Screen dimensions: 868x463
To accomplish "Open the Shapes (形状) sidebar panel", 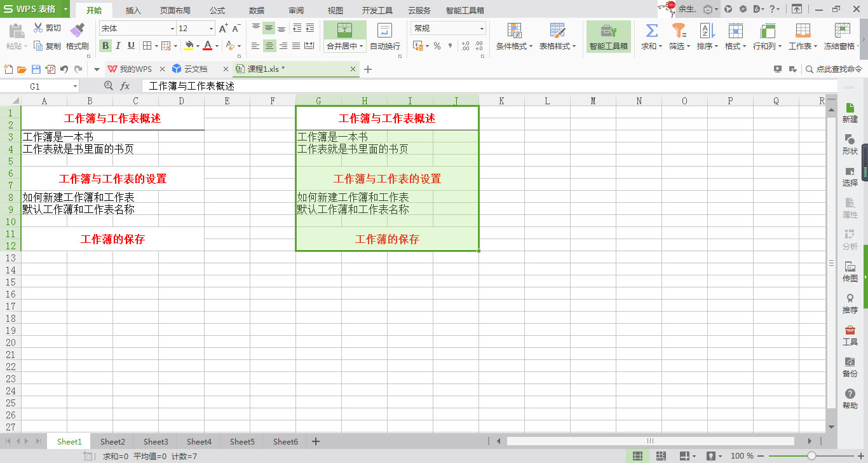I will 850,144.
